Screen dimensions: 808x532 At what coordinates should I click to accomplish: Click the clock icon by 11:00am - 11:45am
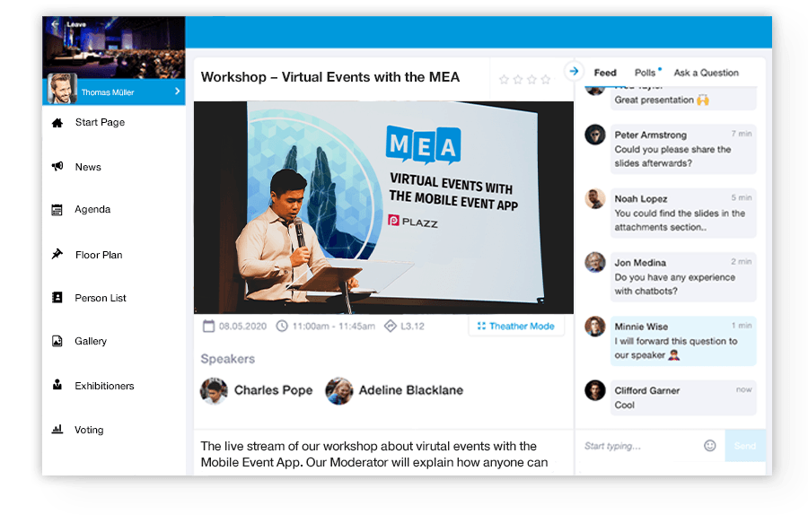coord(282,326)
